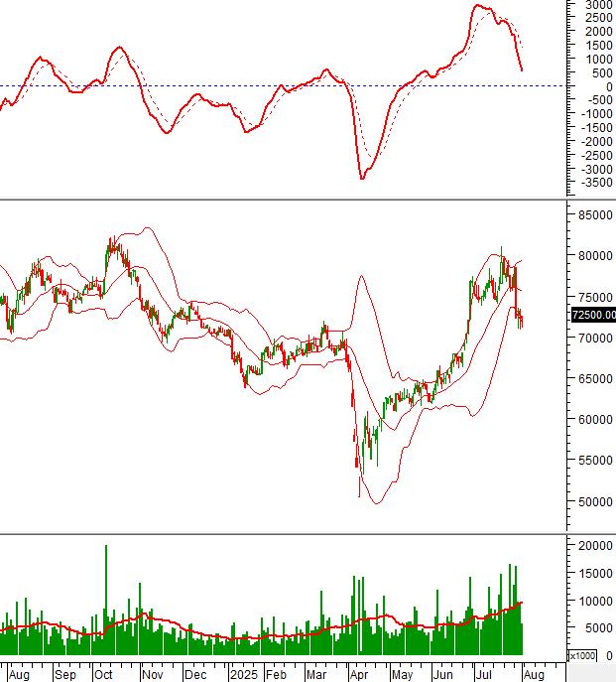Screen dimensions: 616x682
Task: Pick the 2025 year label on time axis
Action: click(x=244, y=675)
